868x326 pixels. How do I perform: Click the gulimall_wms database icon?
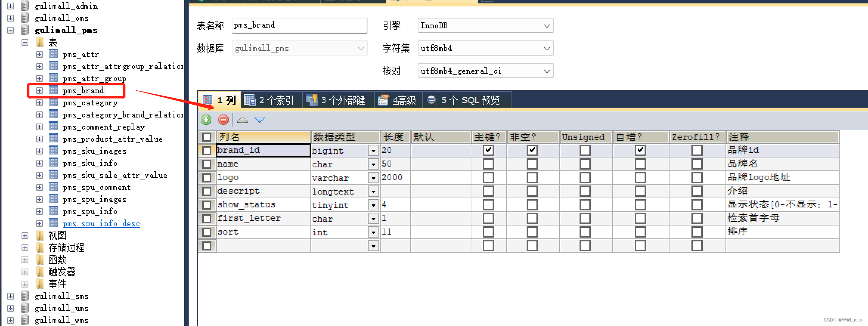[25, 320]
